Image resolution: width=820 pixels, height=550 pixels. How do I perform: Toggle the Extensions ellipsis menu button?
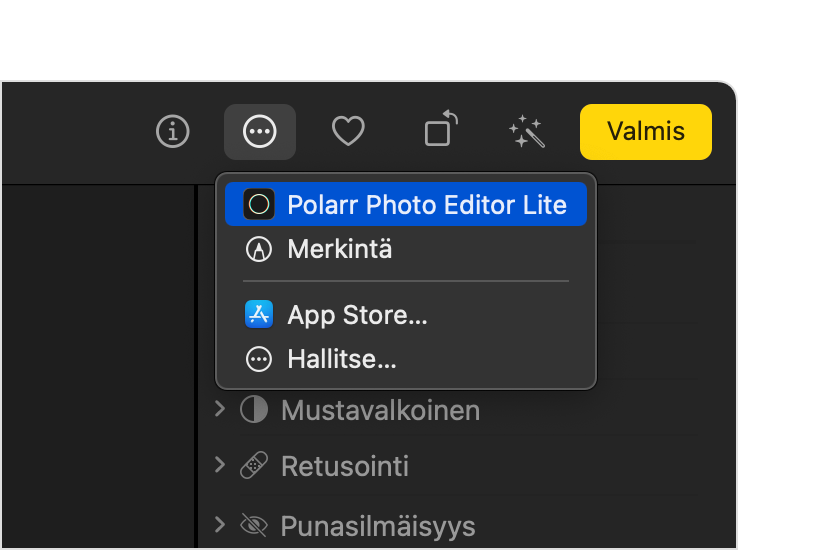click(x=260, y=132)
